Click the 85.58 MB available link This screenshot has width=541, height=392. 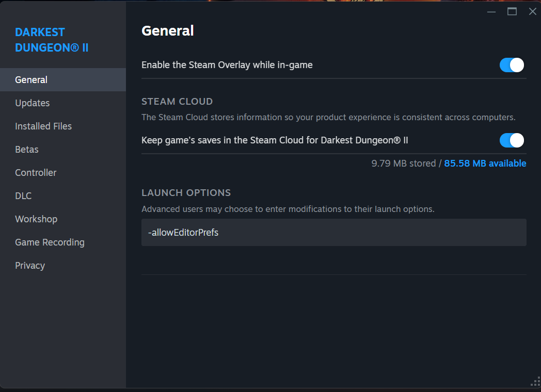tap(485, 164)
